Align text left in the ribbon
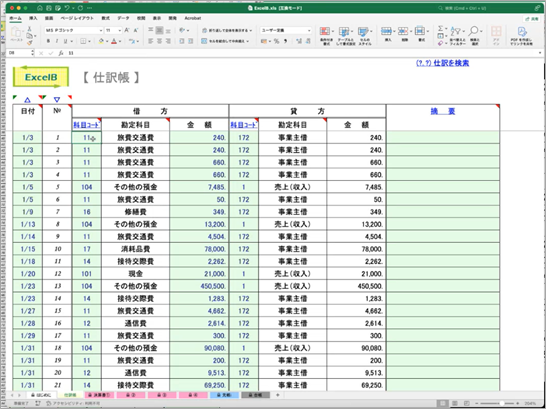 (x=150, y=41)
